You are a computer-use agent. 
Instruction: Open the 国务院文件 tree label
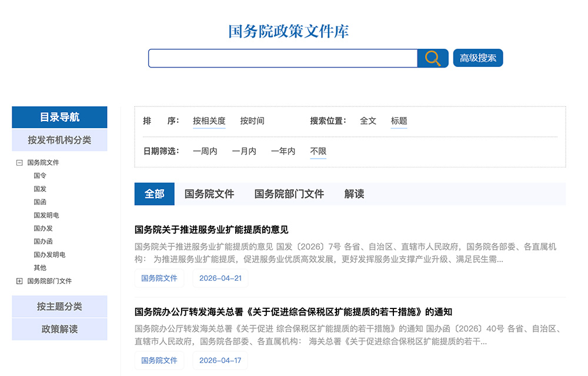coord(43,163)
